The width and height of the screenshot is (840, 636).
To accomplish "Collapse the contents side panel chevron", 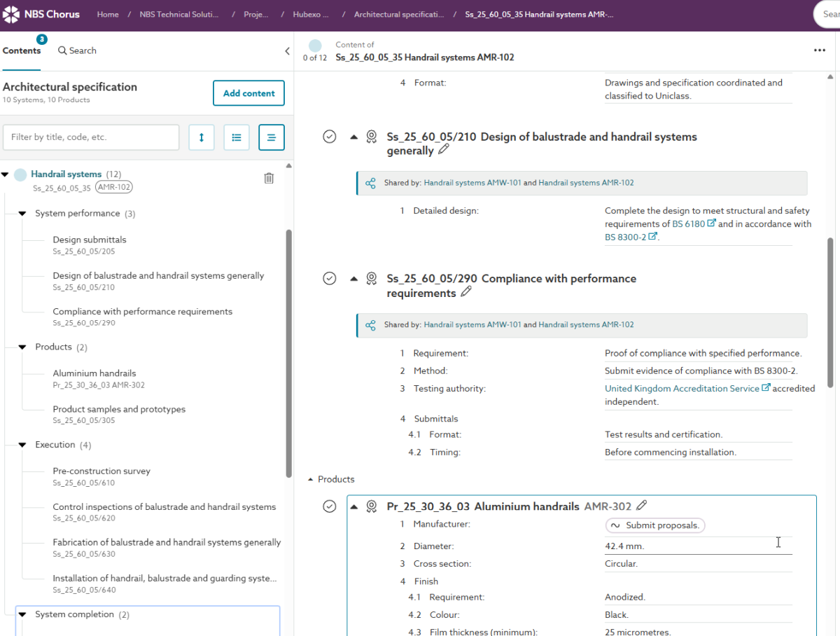I will coord(287,51).
